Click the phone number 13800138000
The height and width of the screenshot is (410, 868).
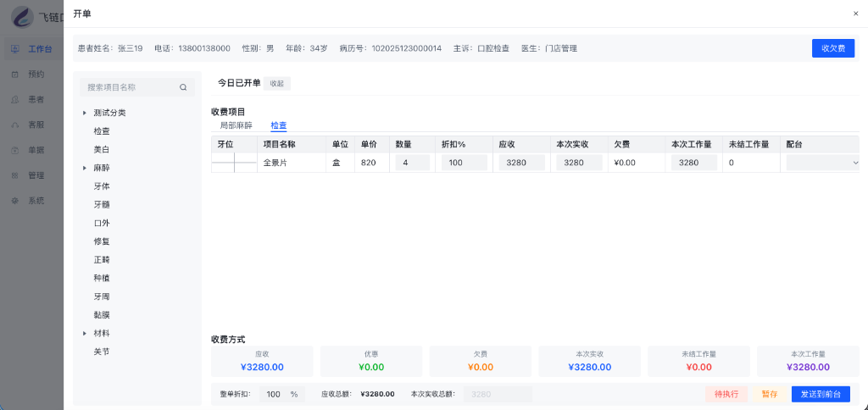[204, 48]
